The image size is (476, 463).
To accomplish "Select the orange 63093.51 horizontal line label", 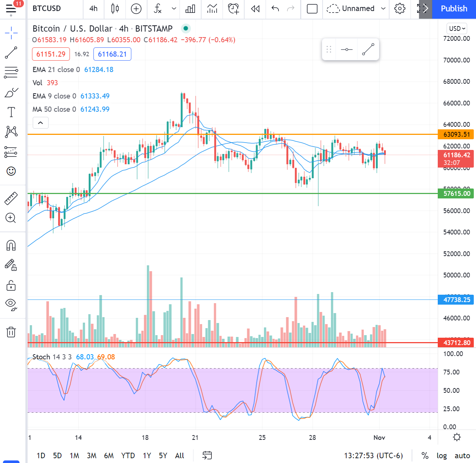I will [x=456, y=134].
